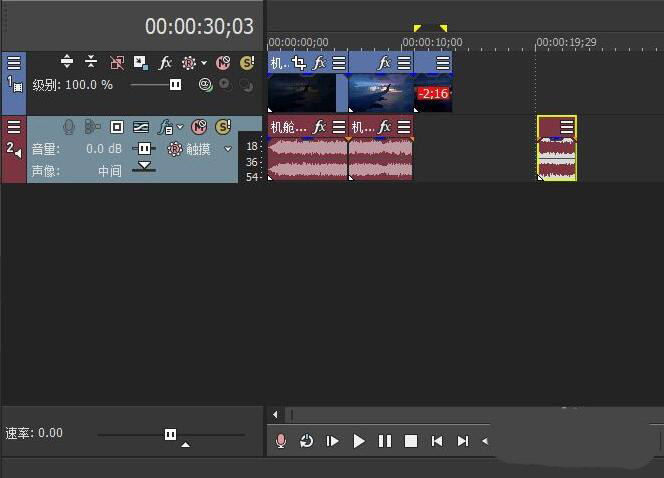Open Event FX on the second video clip
This screenshot has width=664, height=478.
tap(384, 63)
